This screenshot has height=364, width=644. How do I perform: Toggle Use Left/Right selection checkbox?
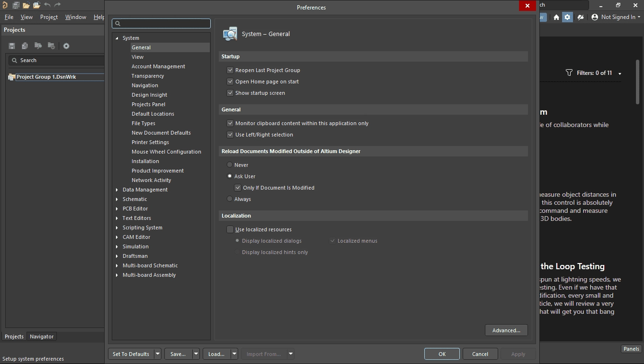(x=230, y=135)
